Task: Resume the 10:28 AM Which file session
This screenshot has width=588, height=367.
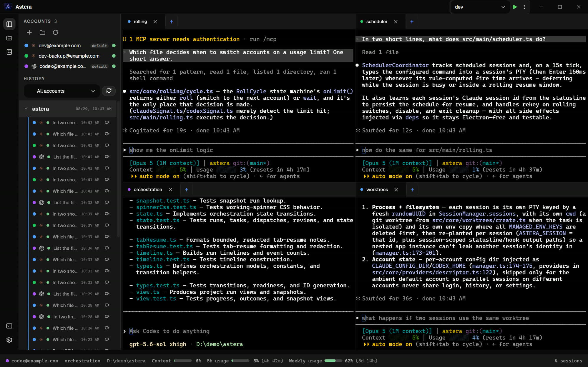Action: (107, 305)
